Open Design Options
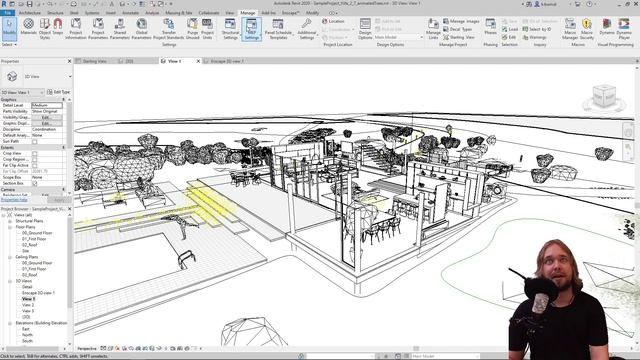Viewport: 640px width, 360px height. pyautogui.click(x=365, y=29)
